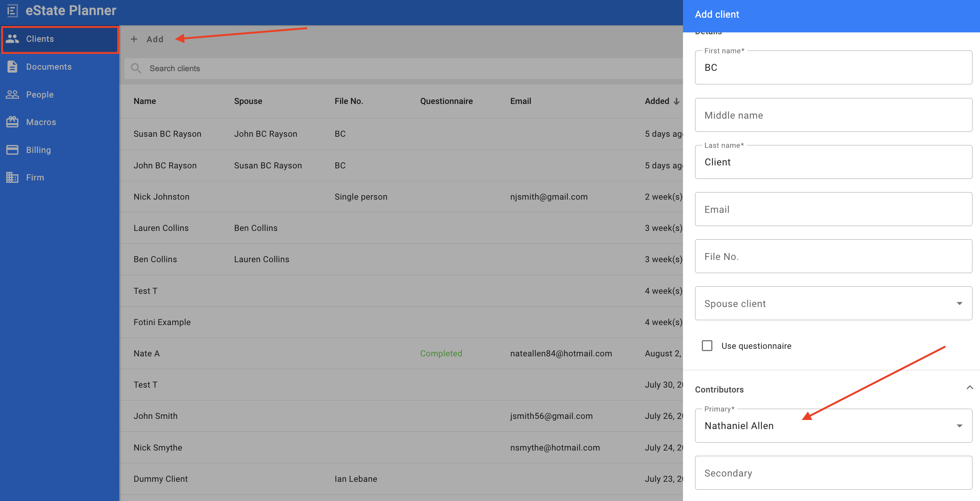Click the search magnifier icon
This screenshot has width=980, height=501.
click(x=136, y=68)
